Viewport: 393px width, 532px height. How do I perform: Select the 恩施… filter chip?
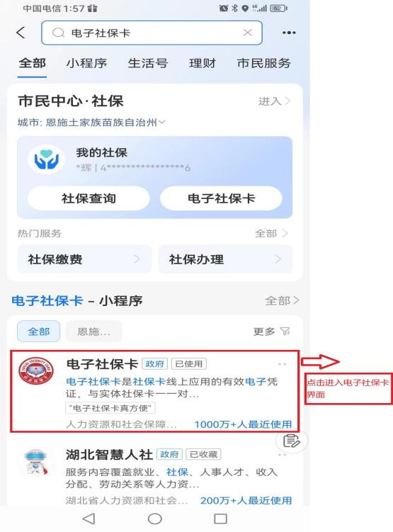coord(93,331)
